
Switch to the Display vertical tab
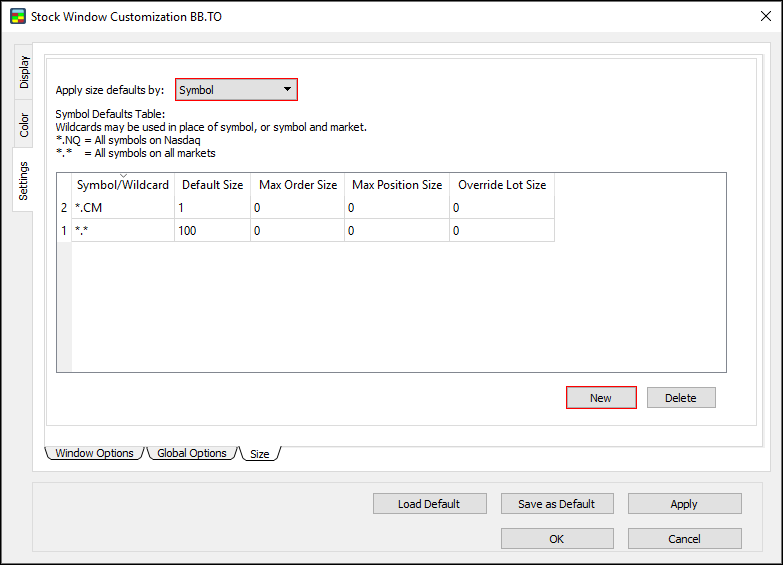click(24, 72)
